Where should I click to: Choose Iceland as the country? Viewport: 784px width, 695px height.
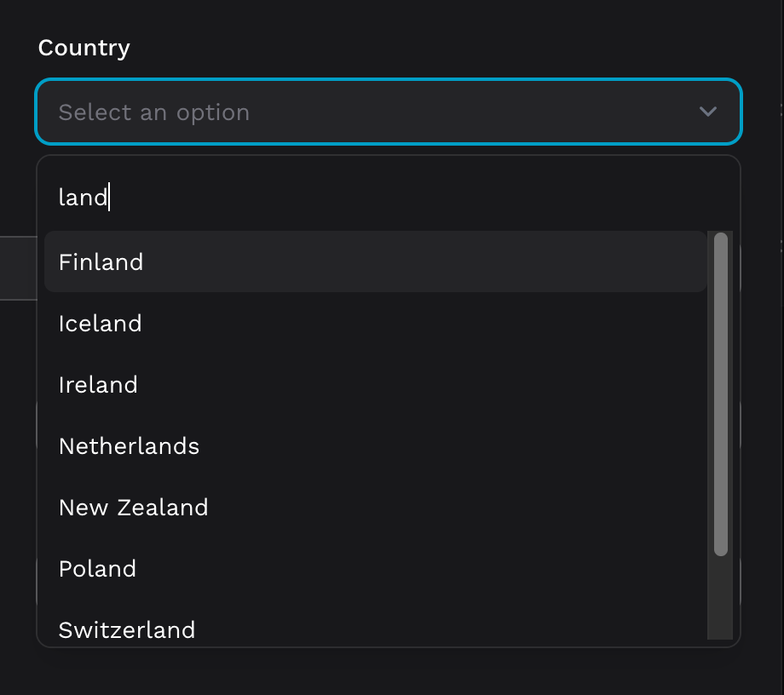coord(100,323)
